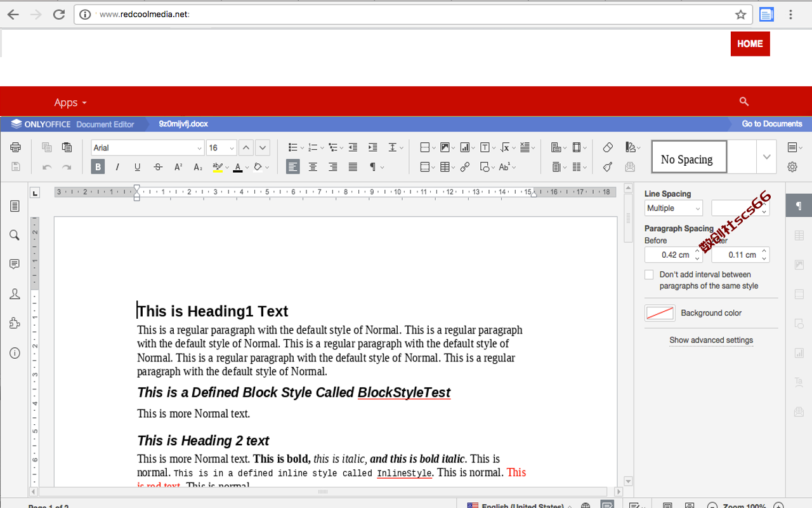The image size is (812, 508).
Task: Apply Subscript formatting
Action: coord(198,167)
